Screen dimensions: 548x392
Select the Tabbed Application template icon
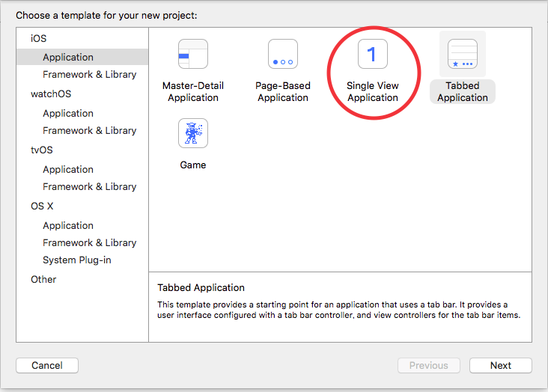463,54
